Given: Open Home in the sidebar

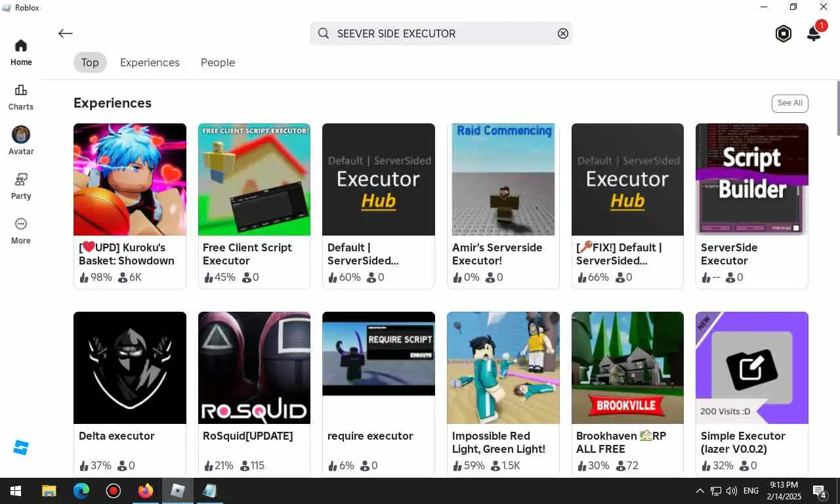Looking at the screenshot, I should coord(21,52).
